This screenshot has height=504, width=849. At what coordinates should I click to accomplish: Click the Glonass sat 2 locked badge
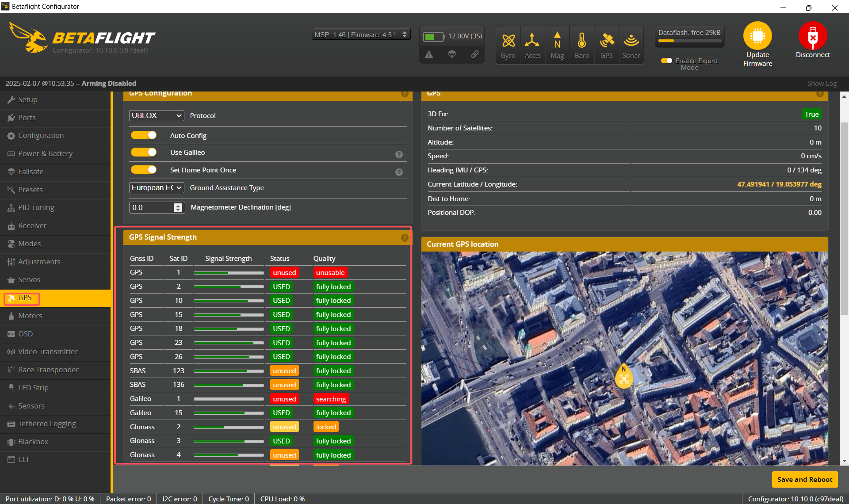326,427
